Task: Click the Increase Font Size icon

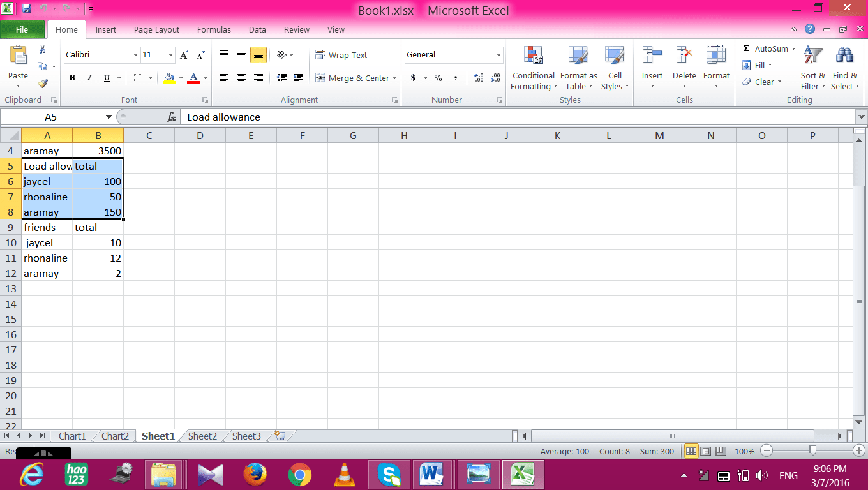Action: coord(184,56)
